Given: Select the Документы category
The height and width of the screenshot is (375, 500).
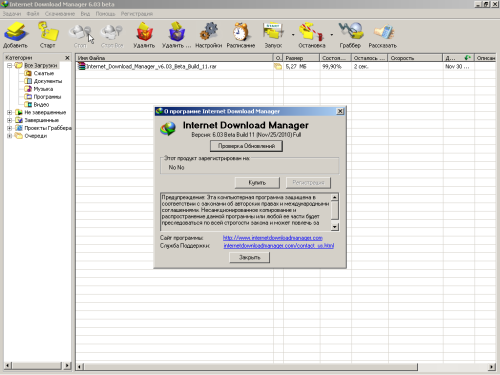Looking at the screenshot, I should (x=48, y=81).
